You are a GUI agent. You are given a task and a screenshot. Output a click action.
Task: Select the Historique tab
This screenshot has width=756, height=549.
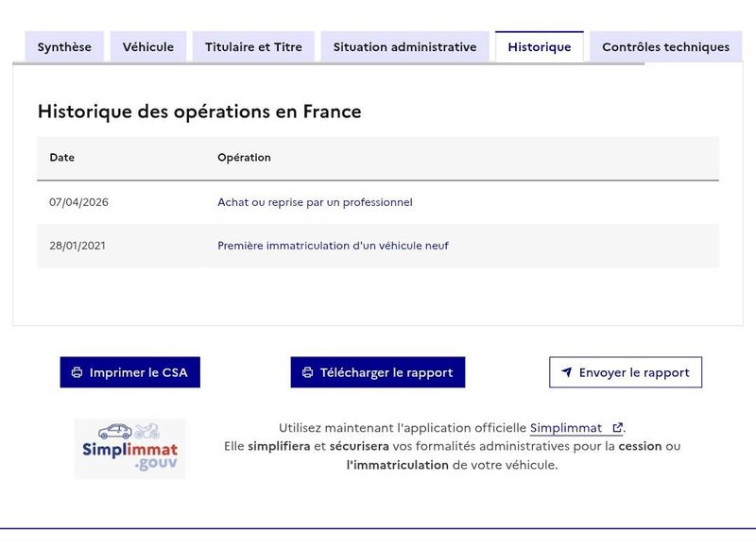(x=539, y=46)
